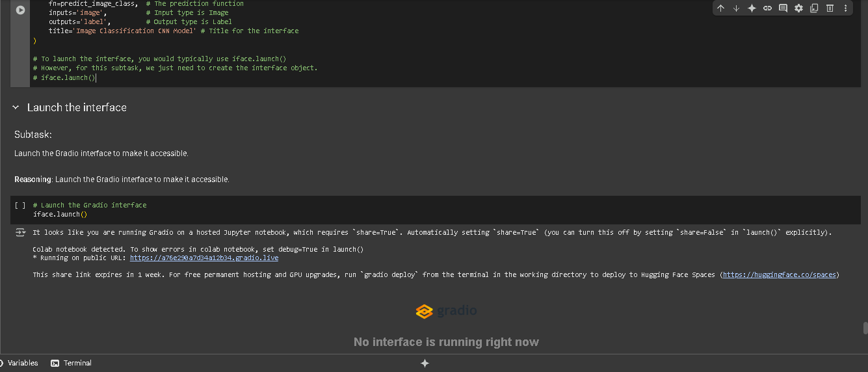Copy link to cell using link icon
This screenshot has width=868, height=372.
coord(767,8)
